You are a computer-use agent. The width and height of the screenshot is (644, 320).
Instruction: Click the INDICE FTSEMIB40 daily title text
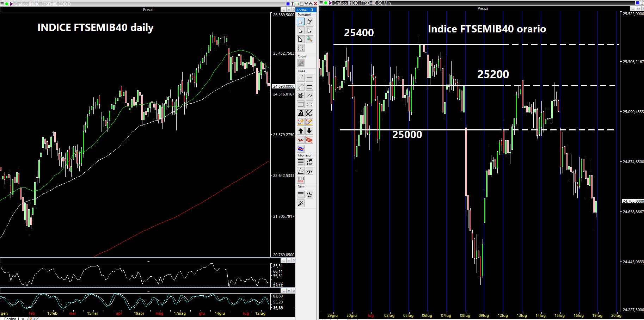96,27
